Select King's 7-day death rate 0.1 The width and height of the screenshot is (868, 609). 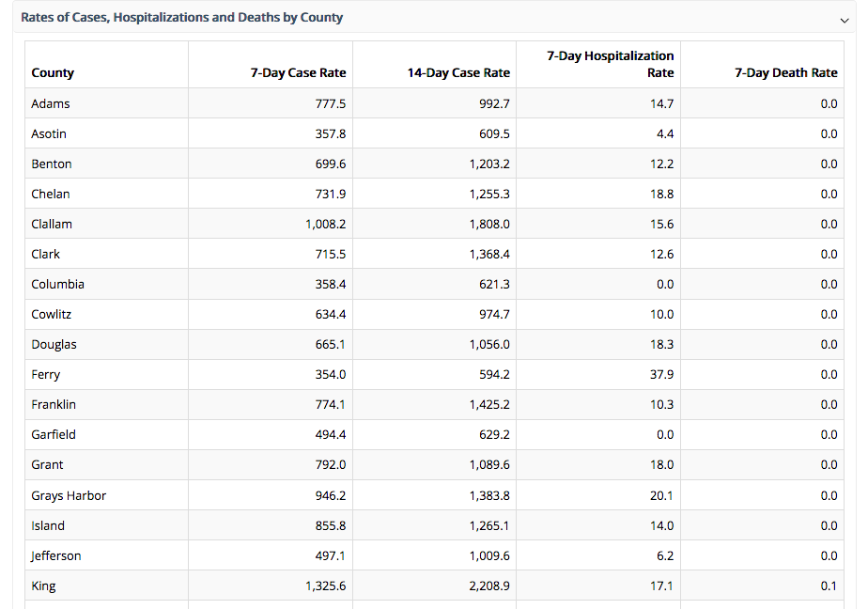pyautogui.click(x=828, y=586)
